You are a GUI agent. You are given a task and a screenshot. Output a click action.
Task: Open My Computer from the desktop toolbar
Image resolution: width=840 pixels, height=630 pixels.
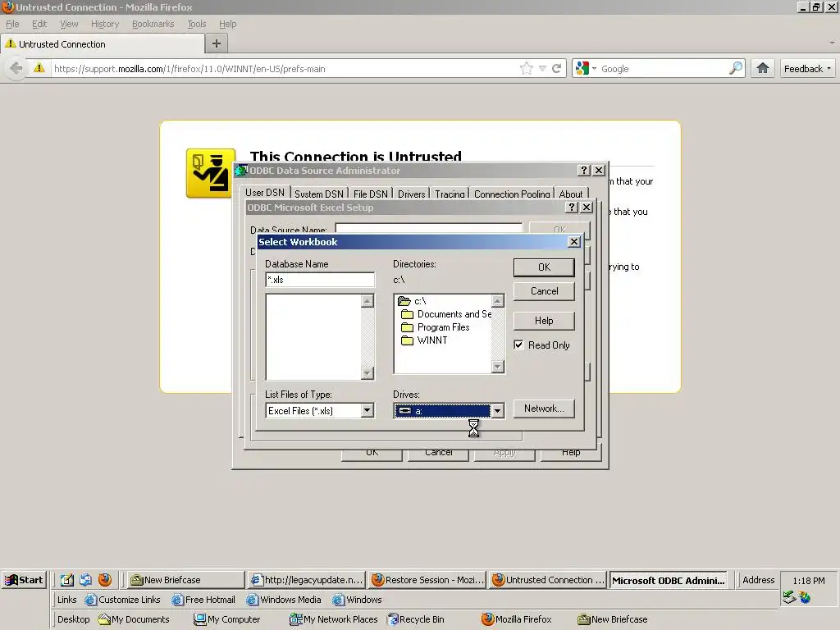tap(226, 619)
